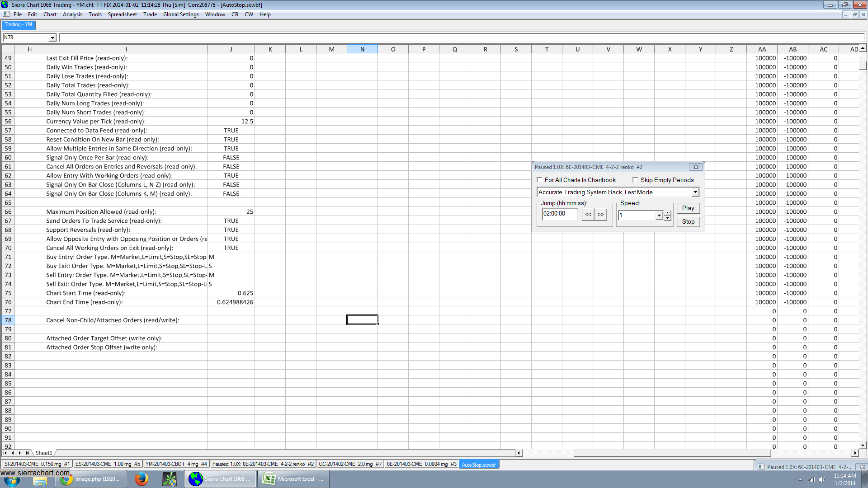
Task: Open the cell name box dropdown
Action: click(52, 38)
